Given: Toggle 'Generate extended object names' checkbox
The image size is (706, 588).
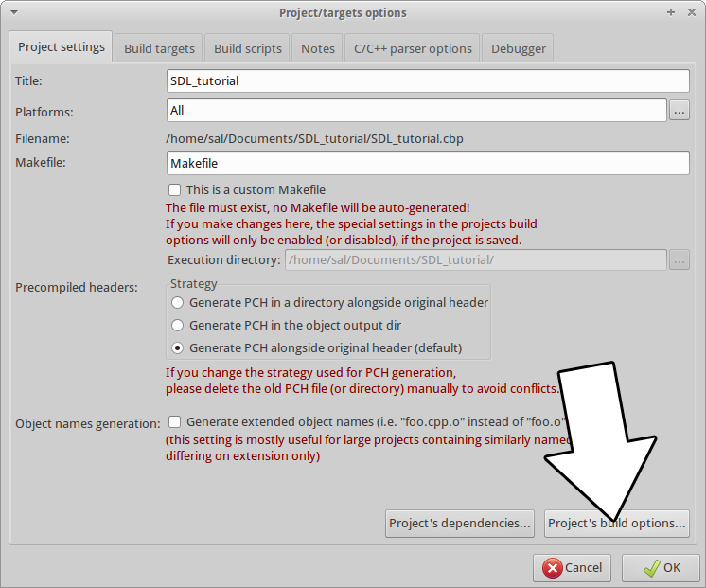Looking at the screenshot, I should pos(174,421).
